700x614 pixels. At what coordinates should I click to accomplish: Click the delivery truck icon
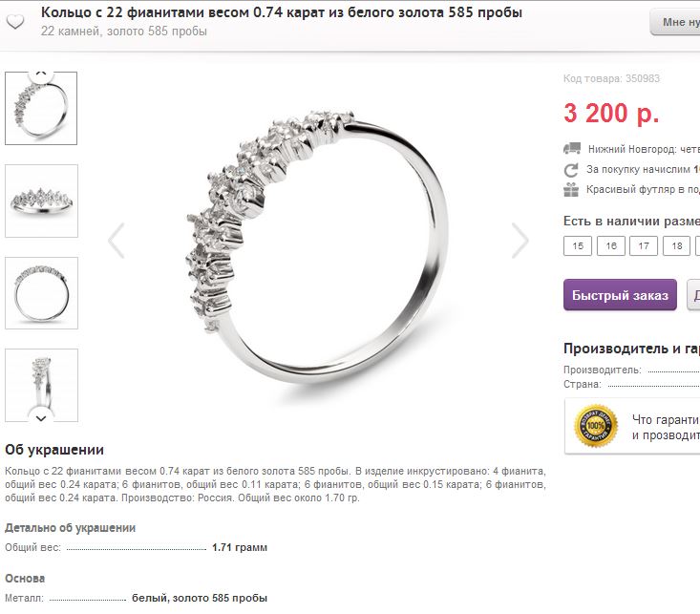click(572, 148)
